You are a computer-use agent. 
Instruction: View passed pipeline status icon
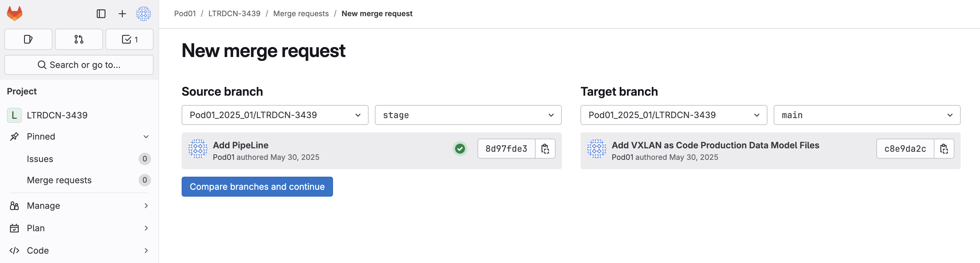pyautogui.click(x=460, y=149)
